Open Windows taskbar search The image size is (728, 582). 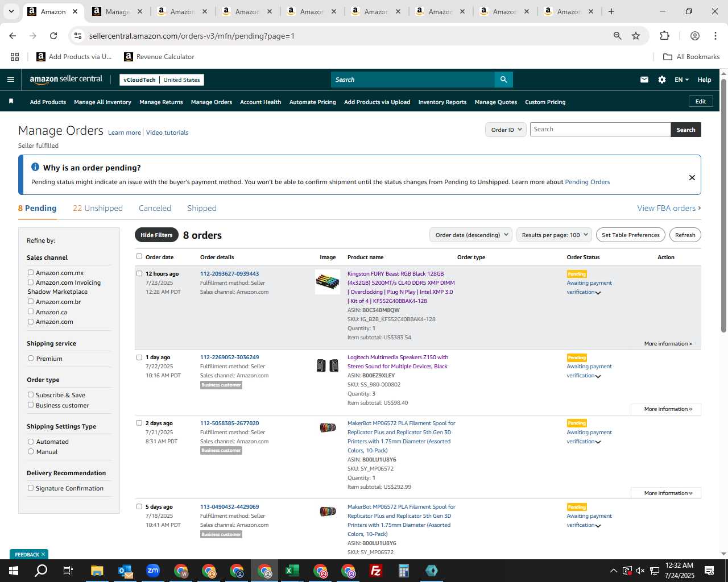[x=41, y=571]
